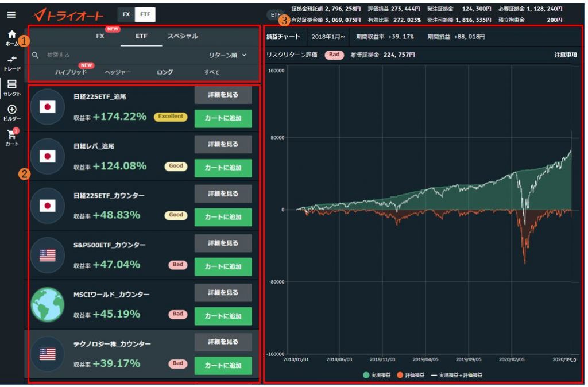The width and height of the screenshot is (588, 387).
Task: Add 日経225ETF_追尾 to cart
Action: [x=223, y=118]
